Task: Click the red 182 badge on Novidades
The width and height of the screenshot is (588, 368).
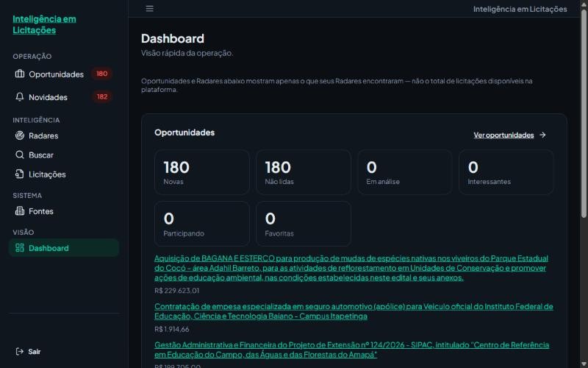Action: point(102,96)
